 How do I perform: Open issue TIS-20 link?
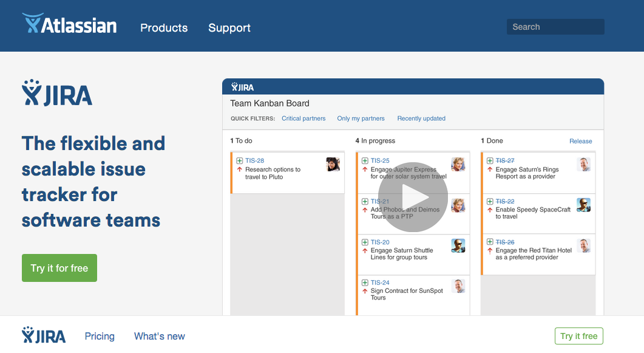[x=380, y=242]
